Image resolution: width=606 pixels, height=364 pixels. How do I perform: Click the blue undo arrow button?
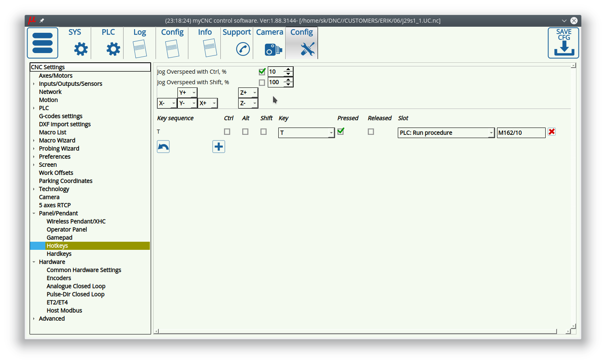tap(163, 147)
